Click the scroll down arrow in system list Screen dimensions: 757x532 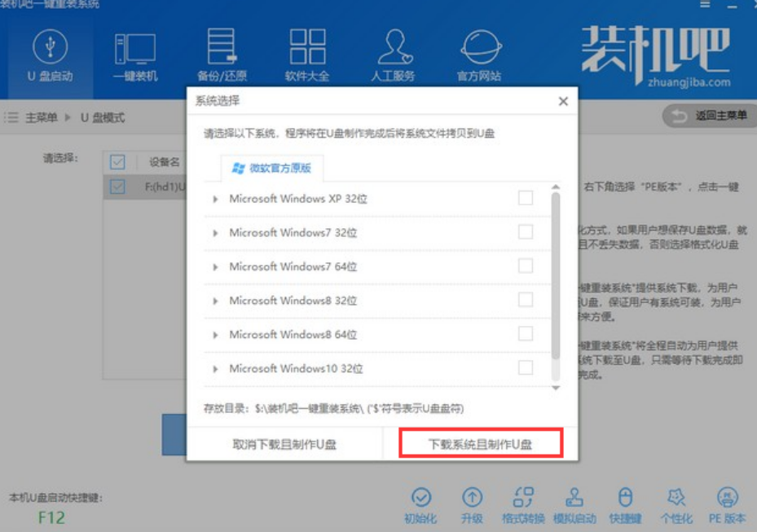point(556,388)
